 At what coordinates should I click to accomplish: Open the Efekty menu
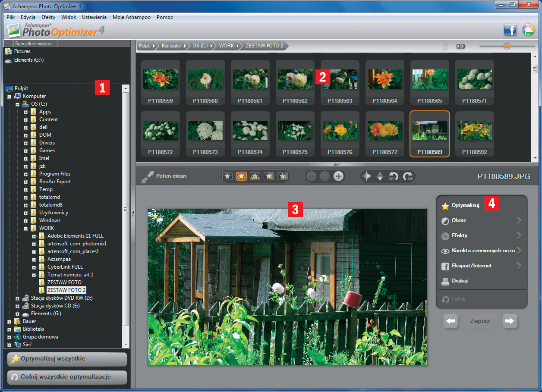(48, 17)
